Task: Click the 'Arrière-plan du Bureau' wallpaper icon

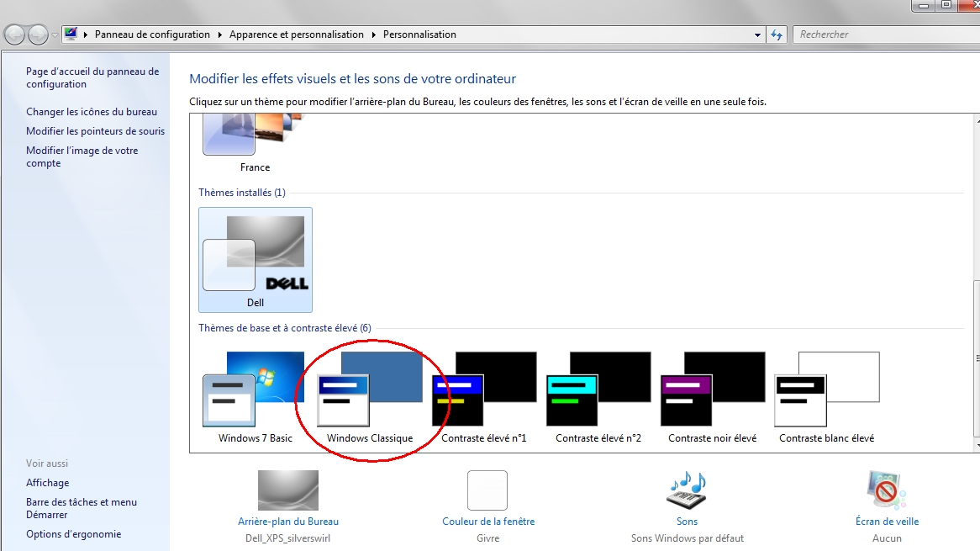Action: coord(288,490)
